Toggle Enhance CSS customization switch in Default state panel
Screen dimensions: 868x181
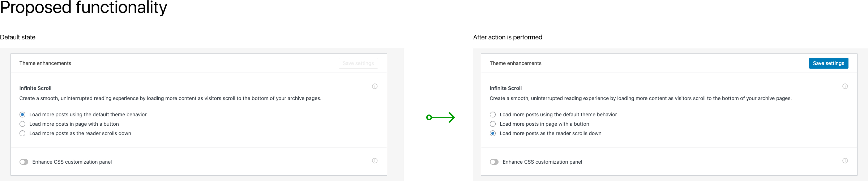[24, 162]
